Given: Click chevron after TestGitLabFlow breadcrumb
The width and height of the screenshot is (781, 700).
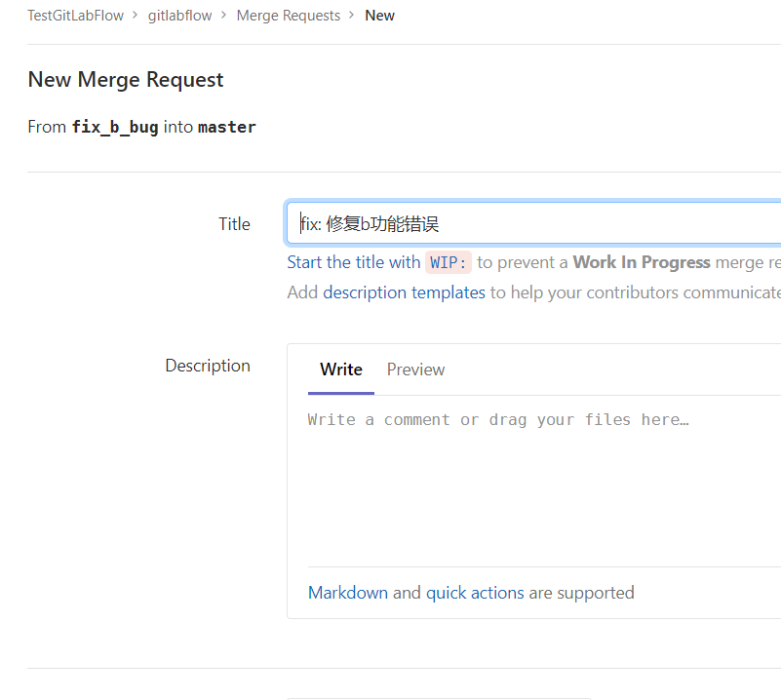Looking at the screenshot, I should [136, 16].
